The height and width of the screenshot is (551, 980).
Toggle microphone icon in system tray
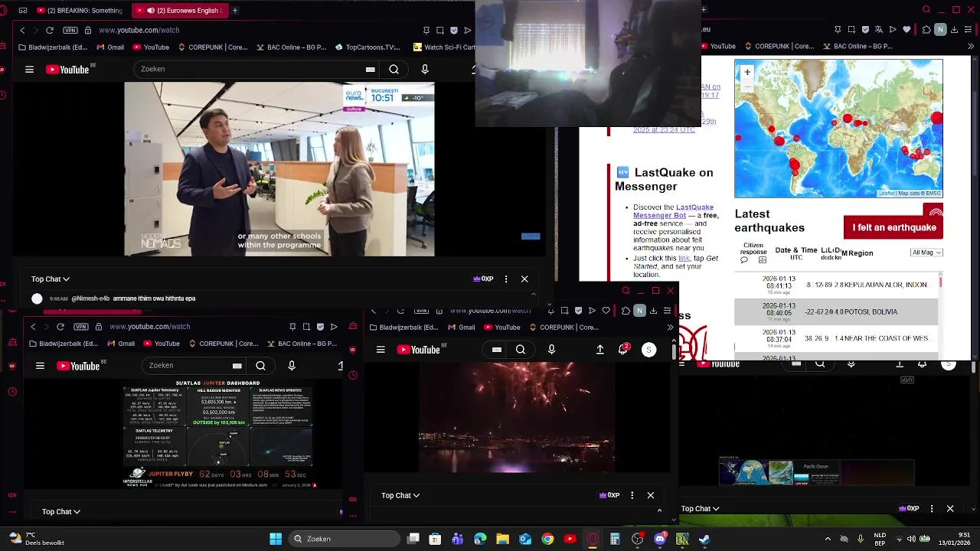coord(861,539)
